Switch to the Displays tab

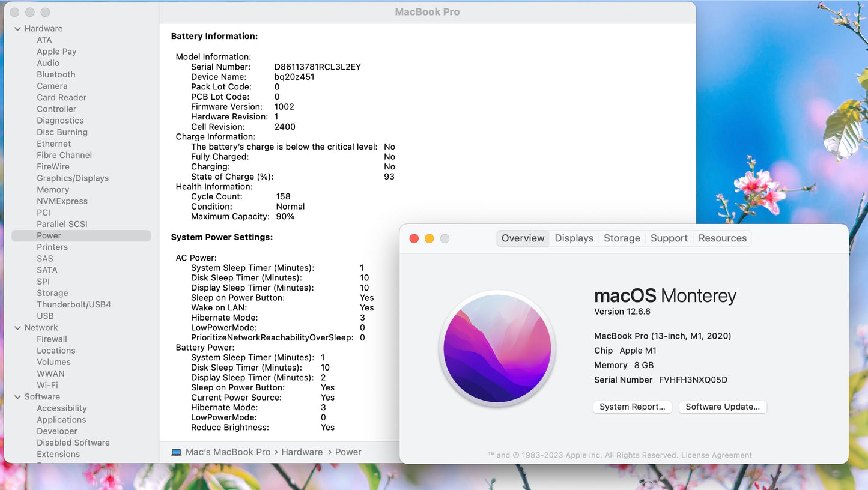(574, 238)
